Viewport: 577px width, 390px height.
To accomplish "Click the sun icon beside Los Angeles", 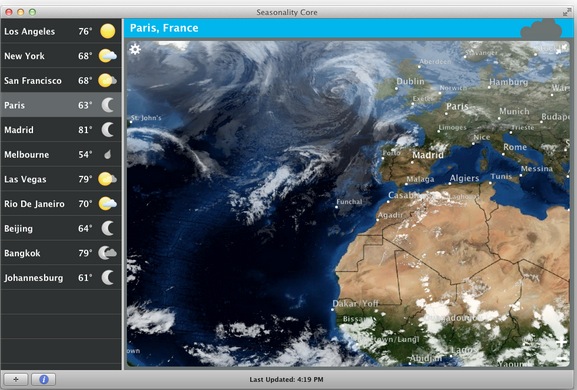I will (x=107, y=31).
